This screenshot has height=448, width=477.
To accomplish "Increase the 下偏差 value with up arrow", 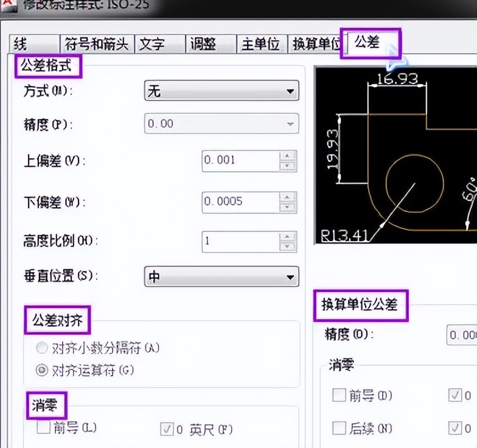I will tap(287, 197).
